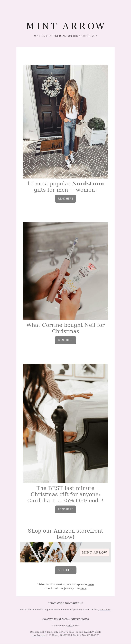The image size is (131, 644).
Task: Click the MINT ARROW header logo
Action: (65, 26)
